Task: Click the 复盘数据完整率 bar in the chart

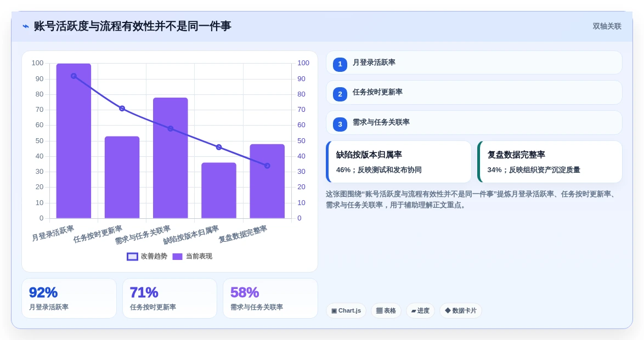Action: (267, 181)
